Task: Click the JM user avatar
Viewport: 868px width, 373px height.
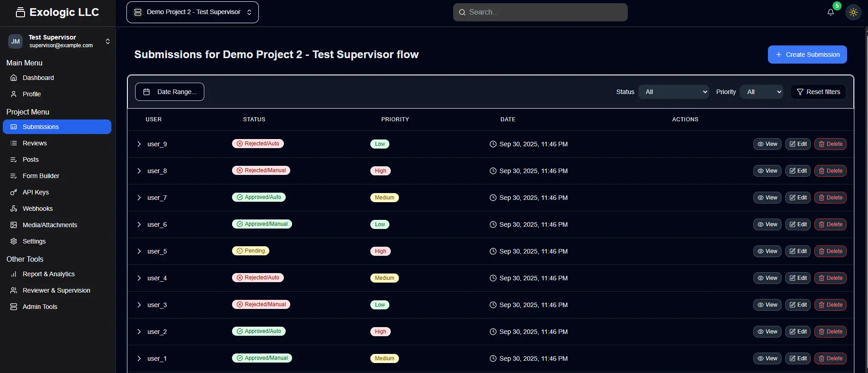Action: coord(15,41)
